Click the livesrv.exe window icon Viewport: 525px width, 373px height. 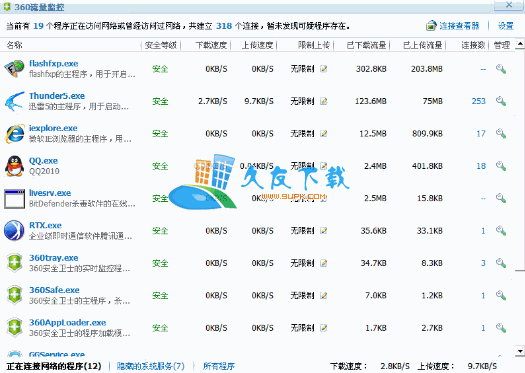[14, 198]
